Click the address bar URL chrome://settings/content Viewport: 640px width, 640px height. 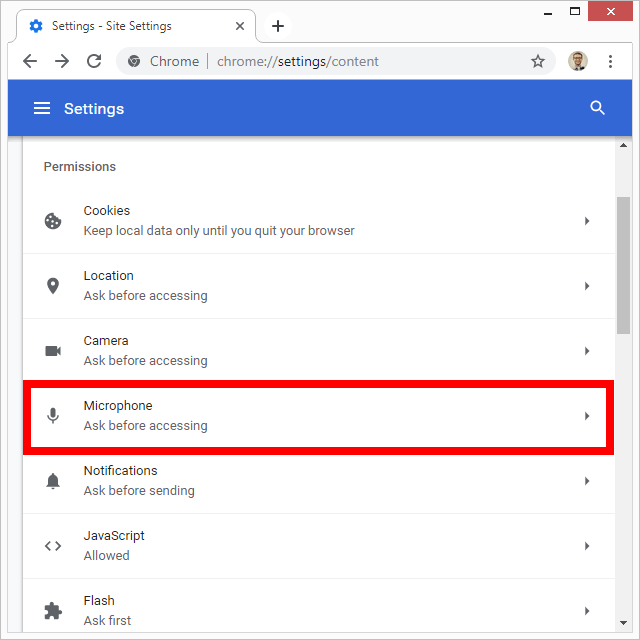(x=298, y=61)
